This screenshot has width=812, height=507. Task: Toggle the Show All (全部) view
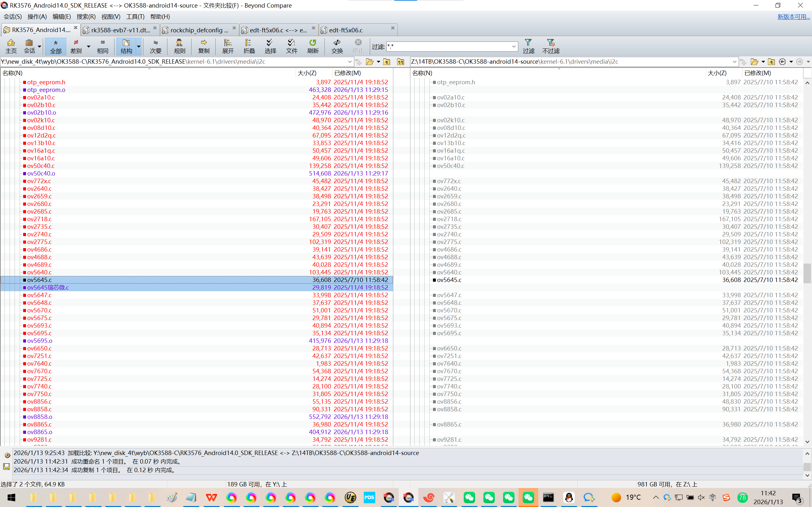coord(56,46)
